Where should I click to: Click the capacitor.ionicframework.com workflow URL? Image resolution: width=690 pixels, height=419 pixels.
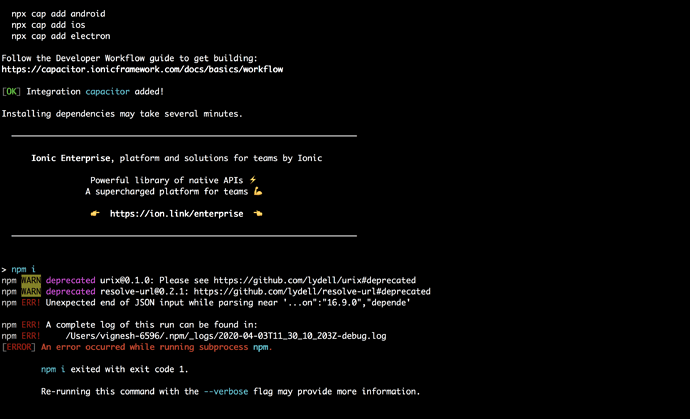(142, 69)
